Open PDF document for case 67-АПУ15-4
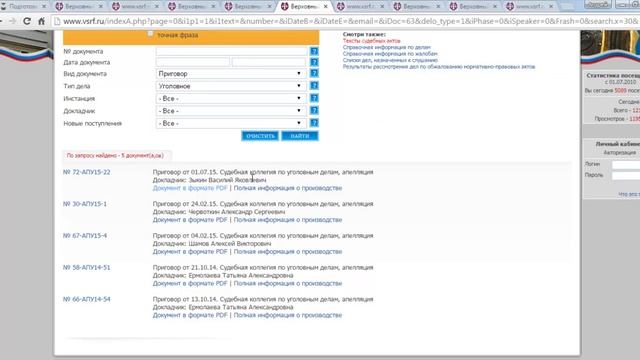This screenshot has height=360, width=640. (x=190, y=251)
